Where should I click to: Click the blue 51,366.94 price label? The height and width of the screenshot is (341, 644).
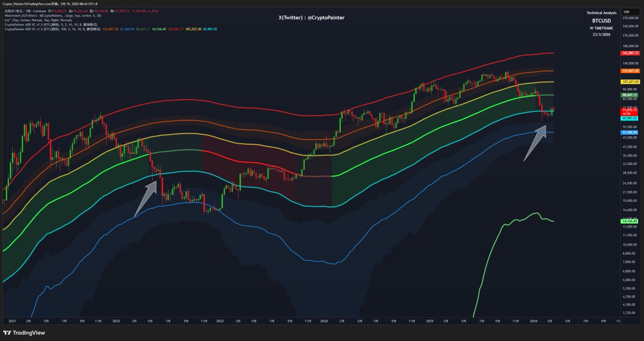(x=630, y=132)
